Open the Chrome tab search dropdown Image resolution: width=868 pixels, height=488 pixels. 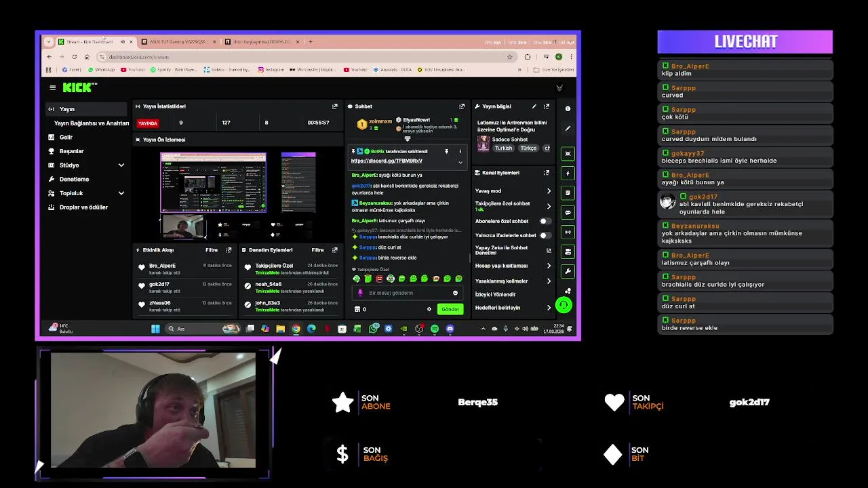click(x=48, y=42)
